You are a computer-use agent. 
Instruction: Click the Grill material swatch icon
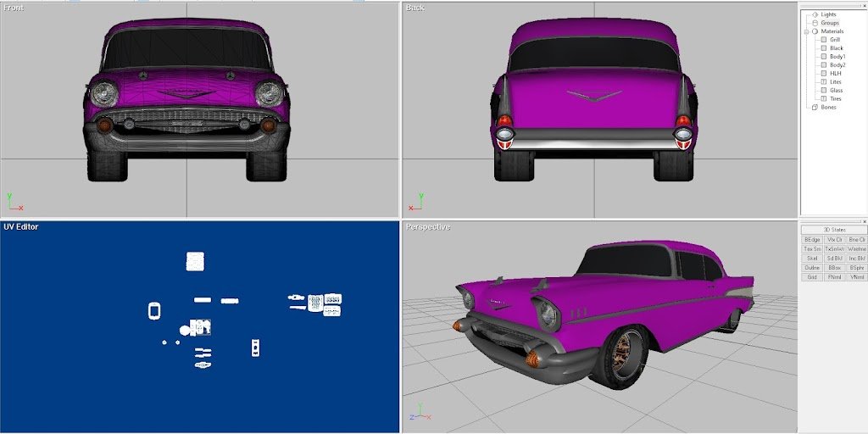point(823,40)
